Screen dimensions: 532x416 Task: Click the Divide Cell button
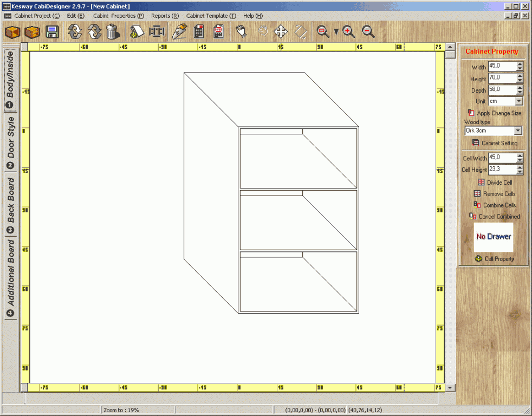point(495,182)
